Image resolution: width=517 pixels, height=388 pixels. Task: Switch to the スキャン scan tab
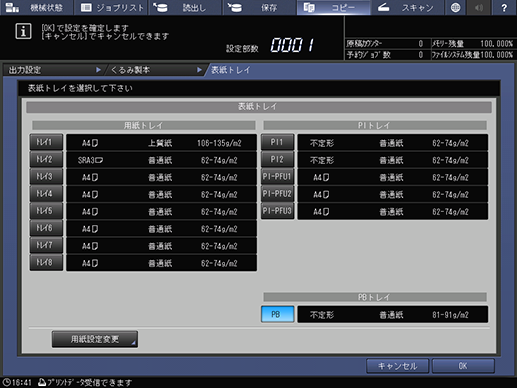click(x=408, y=7)
